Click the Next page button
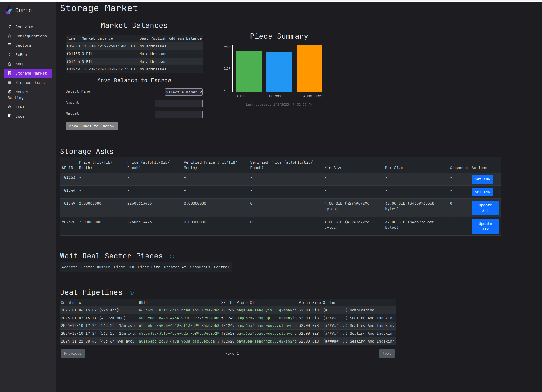 click(386, 354)
